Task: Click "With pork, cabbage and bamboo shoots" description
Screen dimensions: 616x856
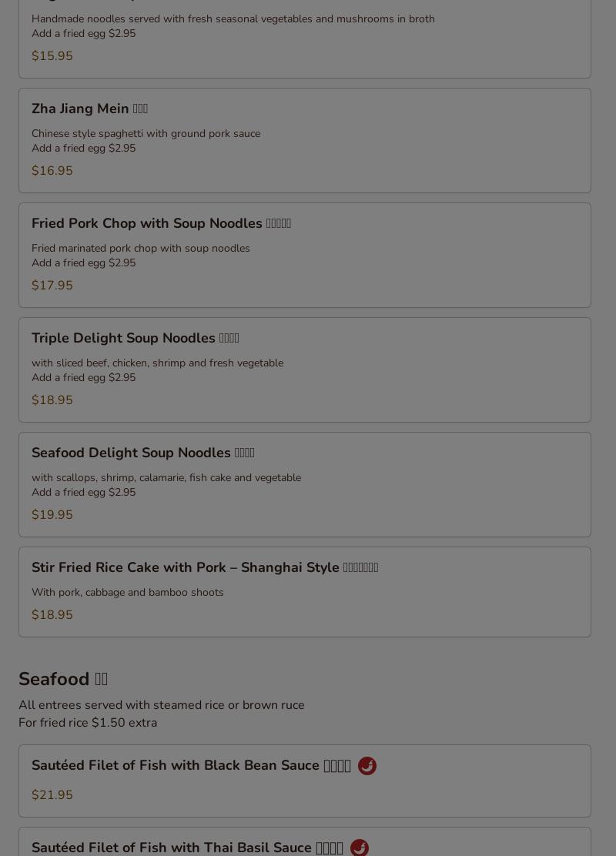Action: (x=127, y=593)
